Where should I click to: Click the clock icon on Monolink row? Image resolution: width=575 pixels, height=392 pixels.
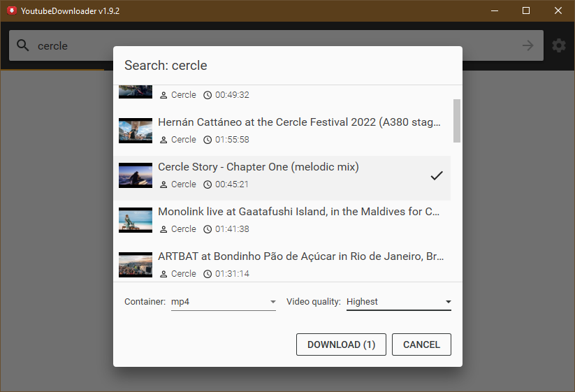[208, 229]
